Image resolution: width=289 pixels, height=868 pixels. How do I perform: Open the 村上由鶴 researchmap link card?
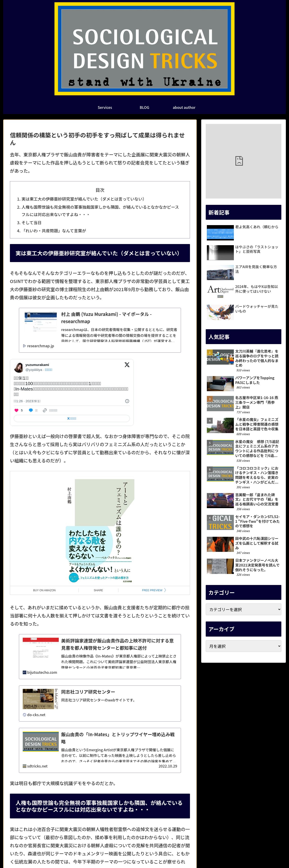coord(100,330)
